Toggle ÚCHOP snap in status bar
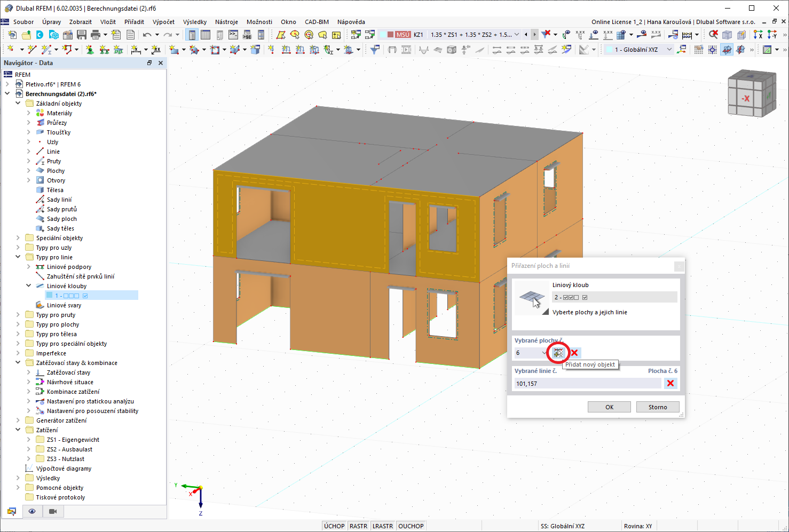The width and height of the screenshot is (789, 532). pyautogui.click(x=334, y=526)
